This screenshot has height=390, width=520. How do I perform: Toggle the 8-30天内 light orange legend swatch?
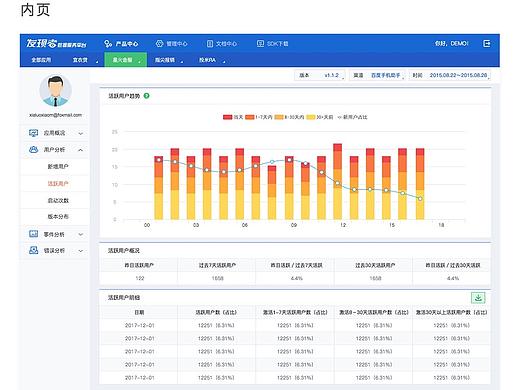coord(279,117)
